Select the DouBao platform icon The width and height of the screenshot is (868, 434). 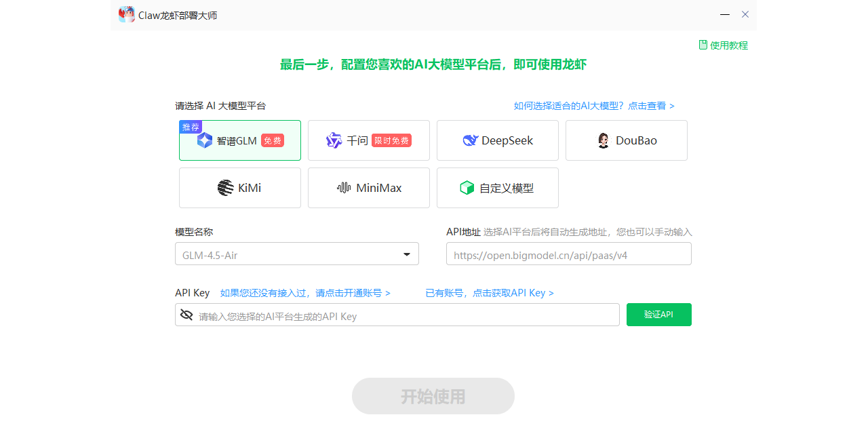coord(603,140)
